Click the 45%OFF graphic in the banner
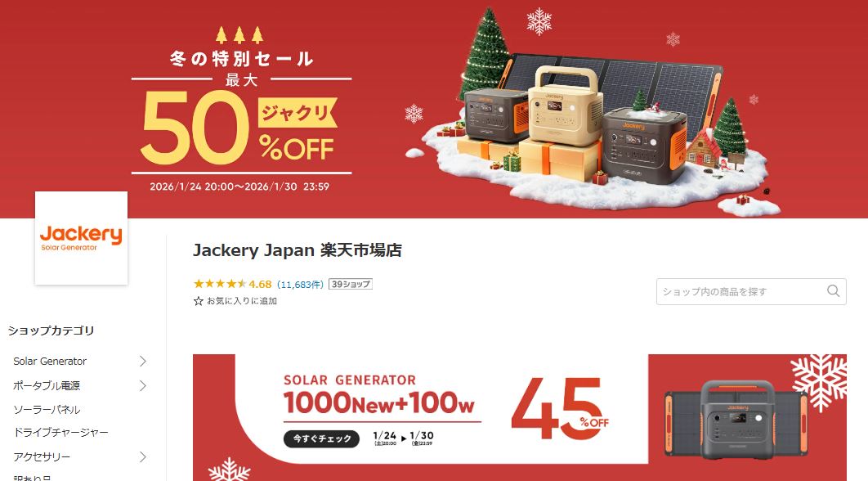The width and height of the screenshot is (868, 481). [559, 409]
